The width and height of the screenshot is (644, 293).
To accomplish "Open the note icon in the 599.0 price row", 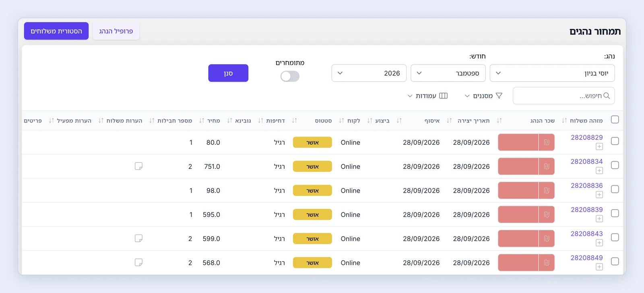I will point(138,238).
